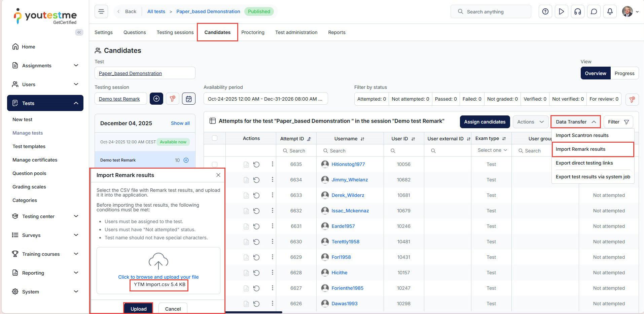This screenshot has height=314, width=644.
Task: Select Import Scantron results menu option
Action: point(582,135)
